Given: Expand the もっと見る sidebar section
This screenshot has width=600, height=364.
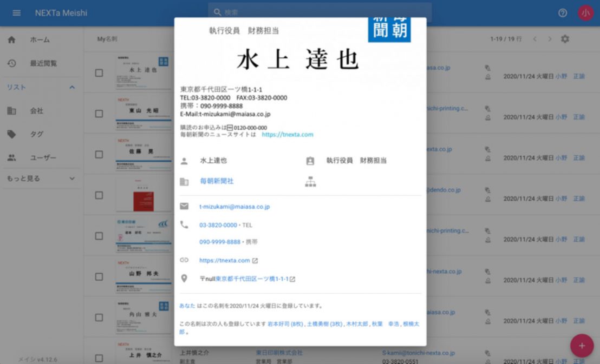Looking at the screenshot, I should (x=72, y=178).
